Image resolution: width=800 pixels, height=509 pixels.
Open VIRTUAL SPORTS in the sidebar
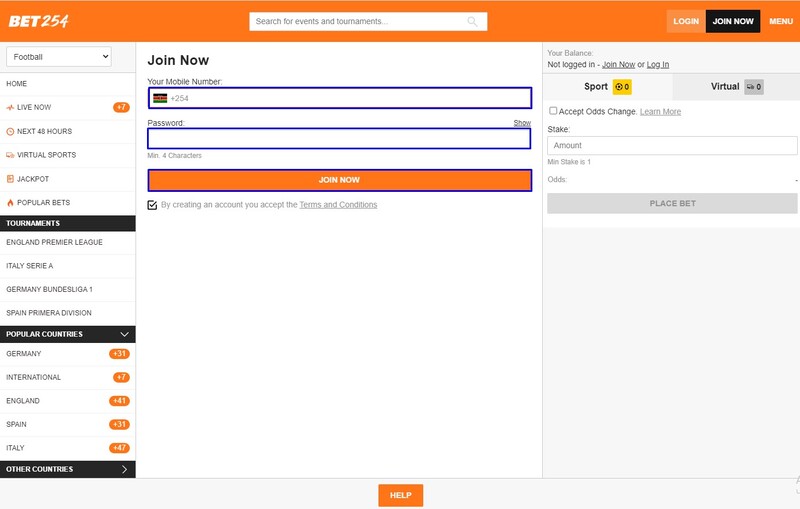[x=67, y=155]
